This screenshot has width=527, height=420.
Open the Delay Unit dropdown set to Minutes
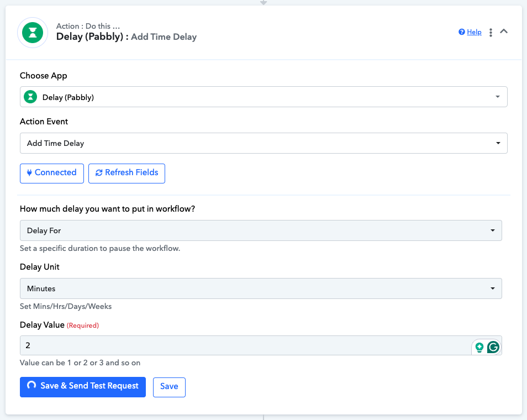point(261,288)
